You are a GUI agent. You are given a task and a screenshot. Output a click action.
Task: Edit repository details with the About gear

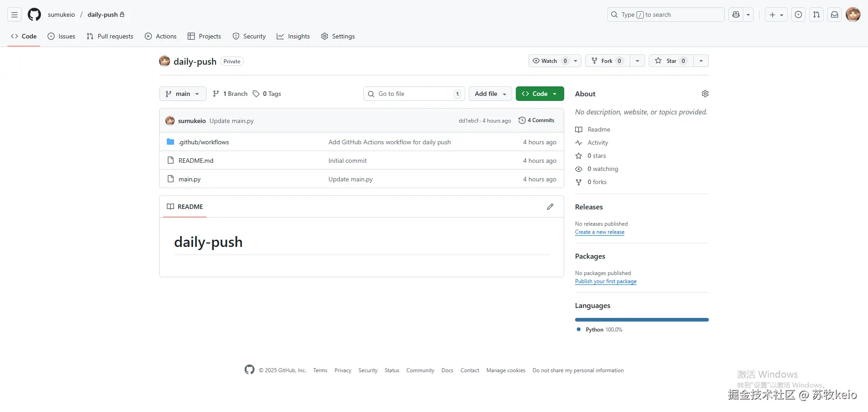click(x=705, y=94)
